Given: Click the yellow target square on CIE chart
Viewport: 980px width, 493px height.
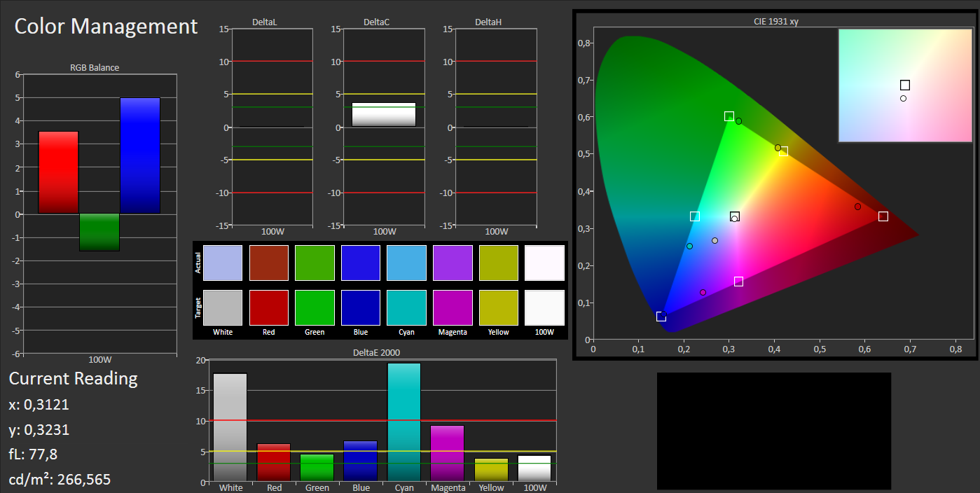Looking at the screenshot, I should coord(783,151).
